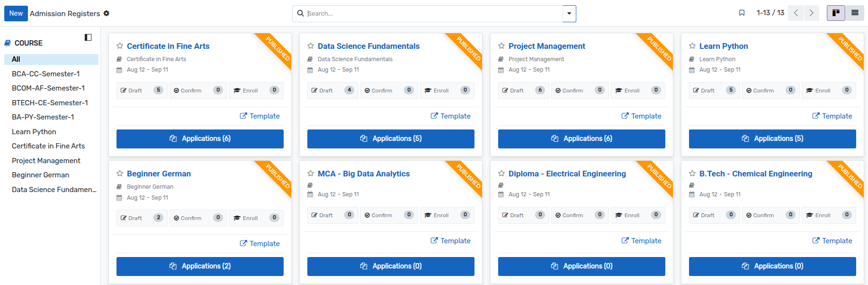
Task: Star the Beginner German card
Action: [120, 174]
